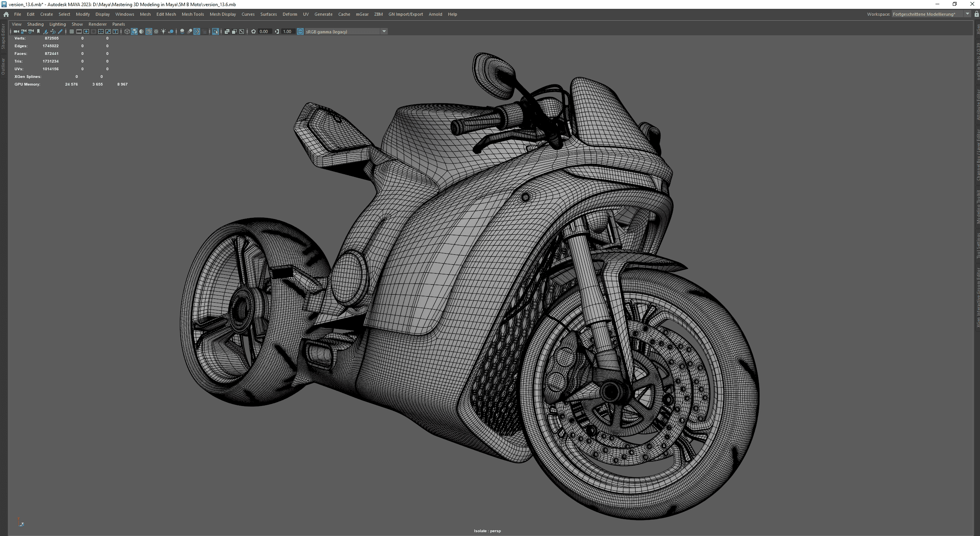980x536 pixels.
Task: Toggle Smooth Shade All cube icon
Action: point(134,31)
